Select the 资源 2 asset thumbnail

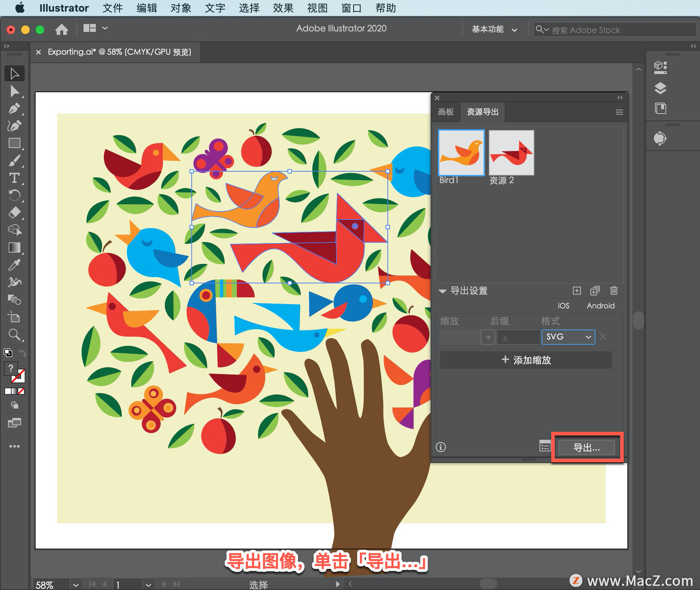(511, 153)
